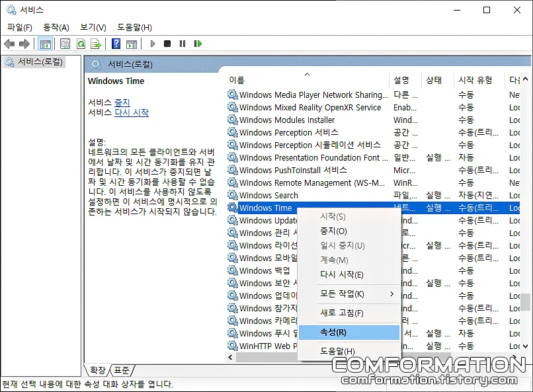Click gear icon beside Windows Modules Installer
533x392 pixels.
233,120
